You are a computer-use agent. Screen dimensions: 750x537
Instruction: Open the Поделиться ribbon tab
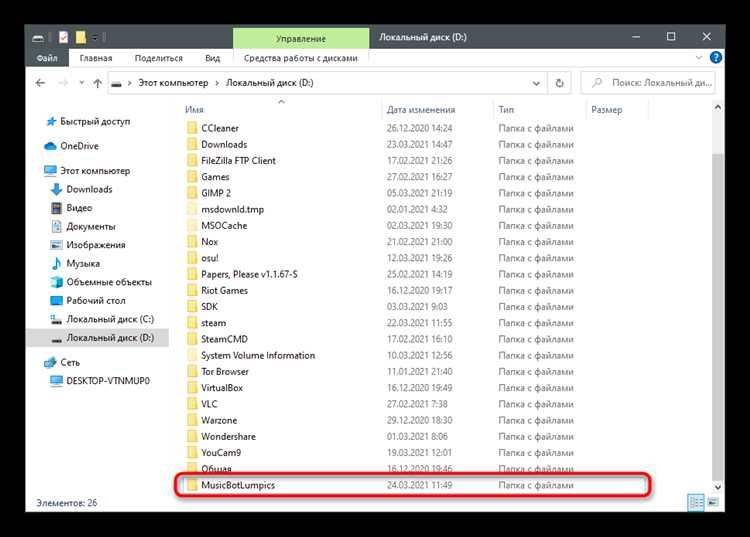[x=158, y=58]
